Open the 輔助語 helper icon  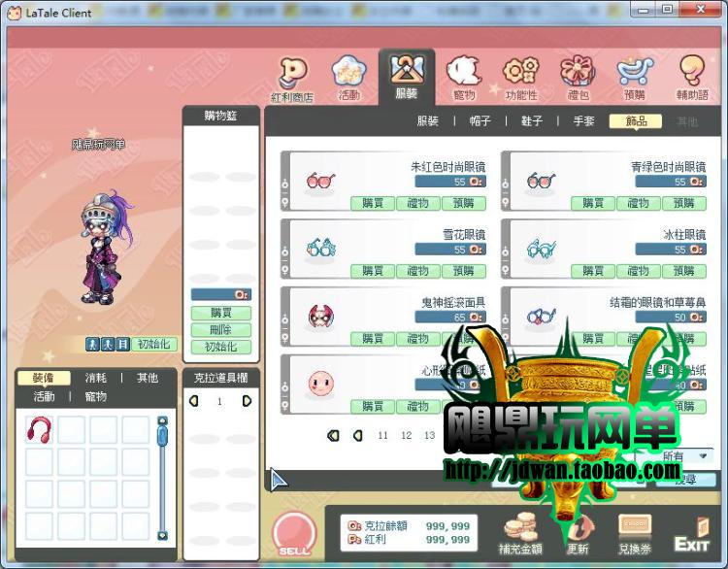pos(692,76)
